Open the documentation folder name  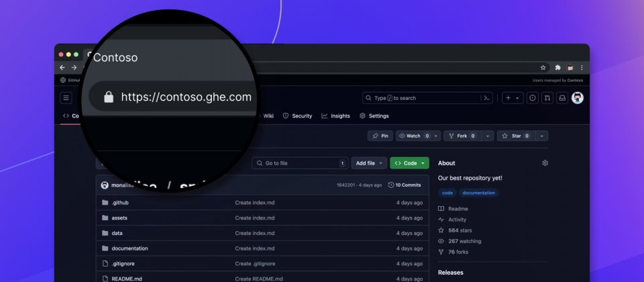[129, 248]
